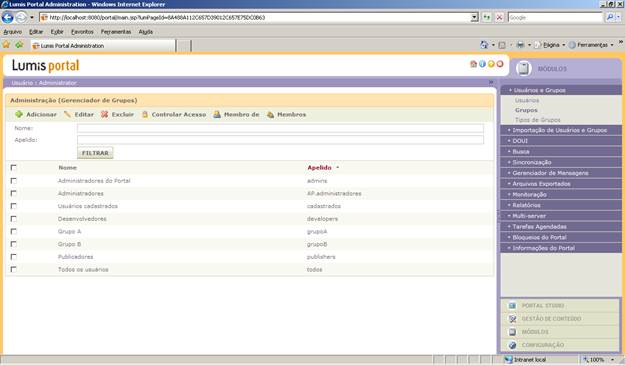Viewport: 625px width, 366px height.
Task: Click the home icon in portal header
Action: click(474, 64)
